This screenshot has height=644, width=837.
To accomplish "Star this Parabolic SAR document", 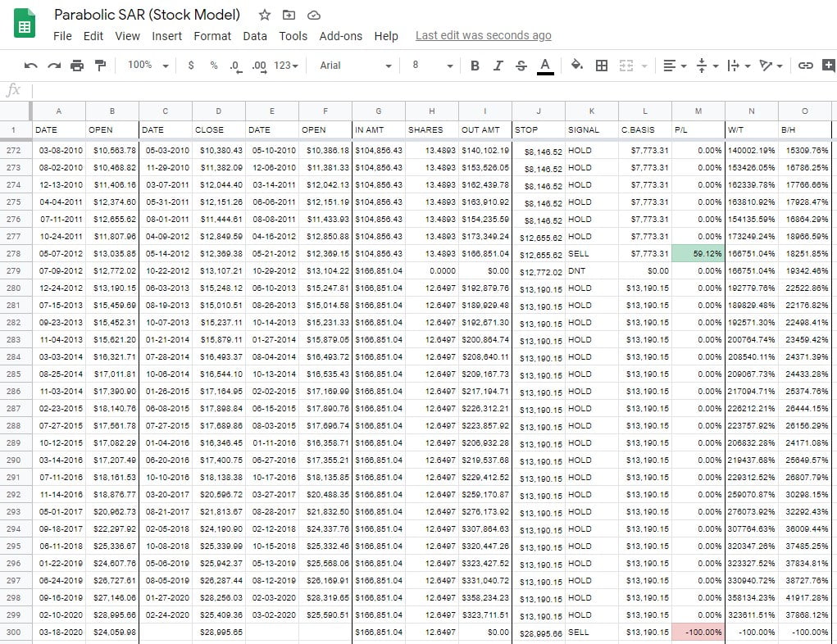I will point(264,15).
